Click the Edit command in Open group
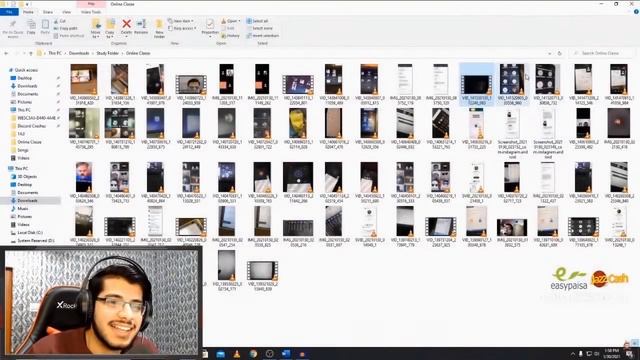 click(228, 28)
